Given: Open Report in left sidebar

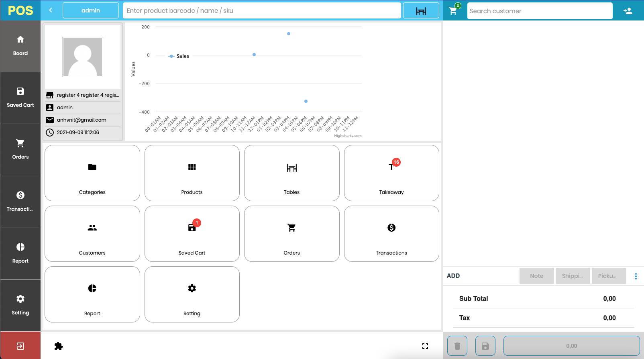Looking at the screenshot, I should click(20, 253).
